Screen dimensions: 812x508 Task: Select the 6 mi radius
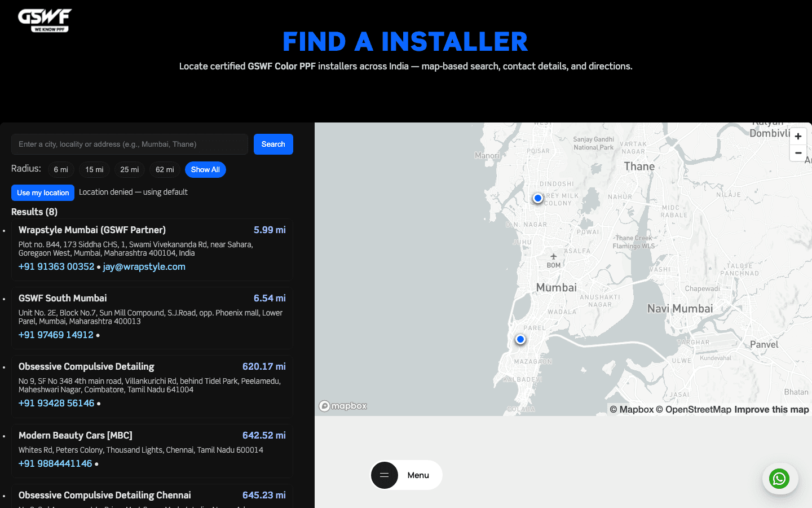click(61, 169)
